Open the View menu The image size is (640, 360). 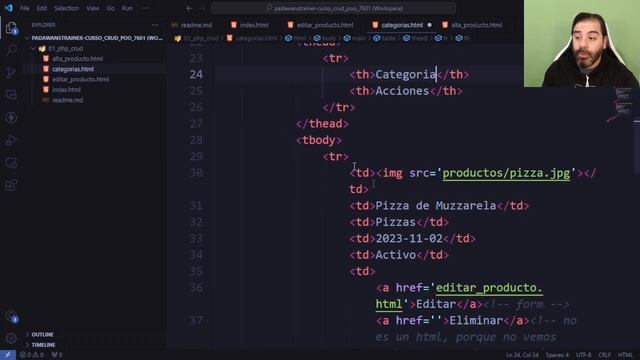tap(93, 8)
